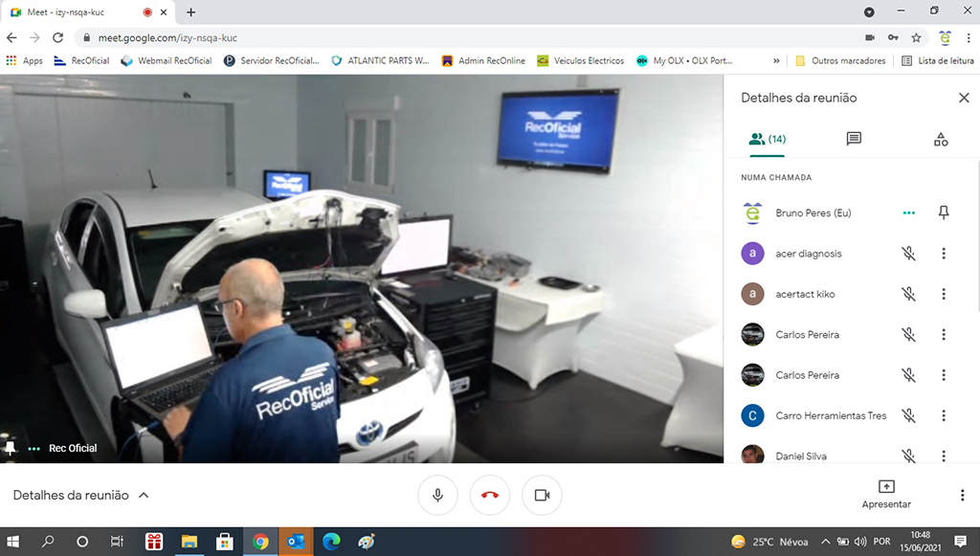
Task: Open the Chrome three-dot menu
Action: [x=968, y=37]
